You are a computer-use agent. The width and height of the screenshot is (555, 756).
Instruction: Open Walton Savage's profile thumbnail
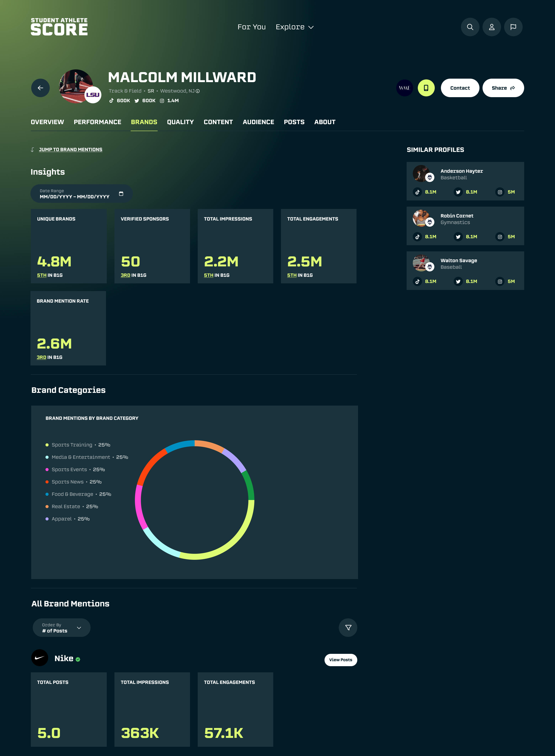(421, 263)
